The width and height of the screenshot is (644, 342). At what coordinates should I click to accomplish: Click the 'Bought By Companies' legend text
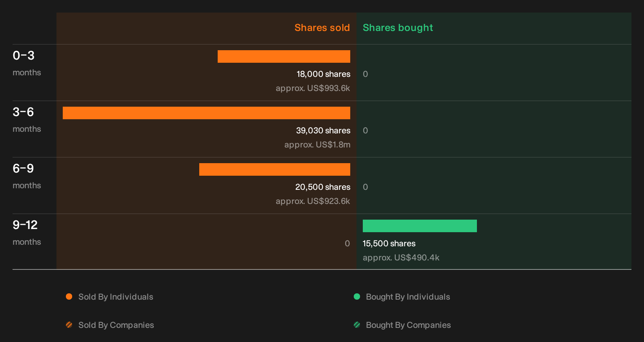pyautogui.click(x=408, y=325)
